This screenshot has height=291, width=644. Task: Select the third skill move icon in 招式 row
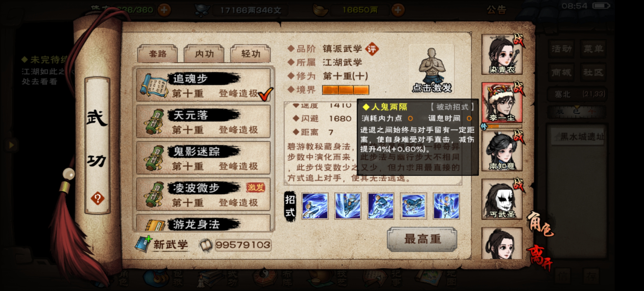381,206
